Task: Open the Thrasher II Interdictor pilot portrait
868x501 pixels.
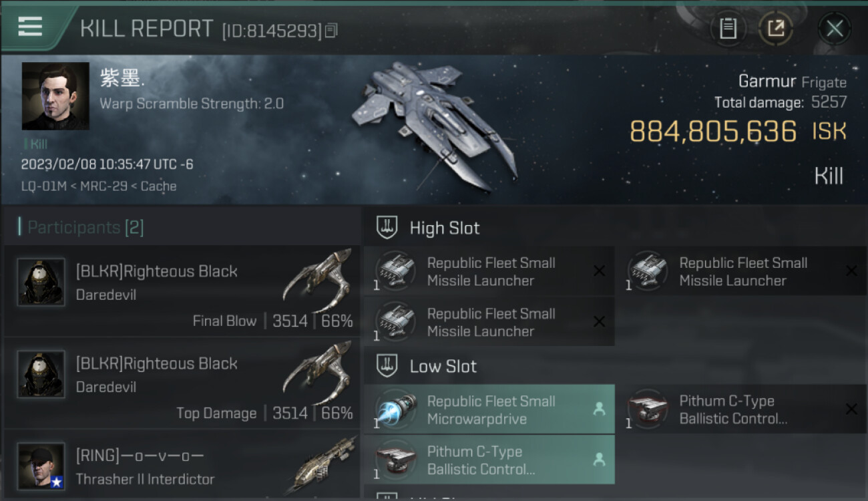Action: click(x=41, y=466)
